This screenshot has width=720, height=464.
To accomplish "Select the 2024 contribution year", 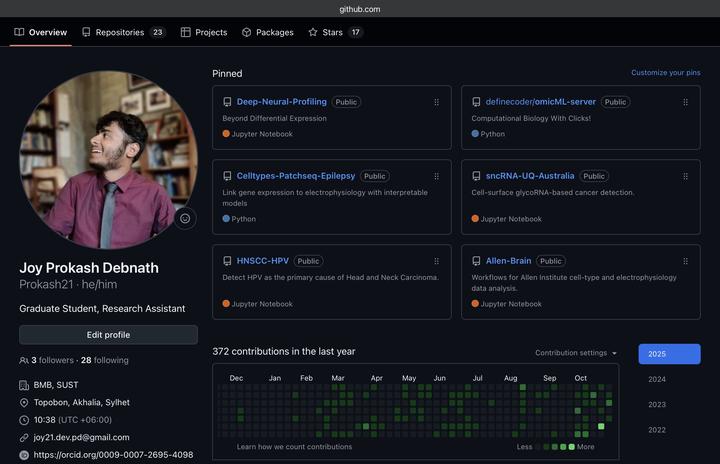I will [x=657, y=379].
